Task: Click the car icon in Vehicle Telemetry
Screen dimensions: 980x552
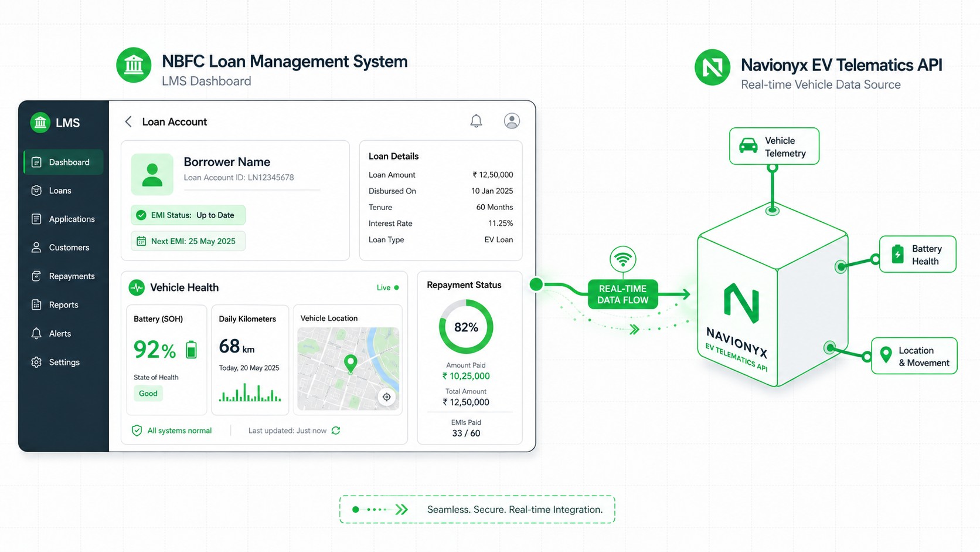Action: 748,145
